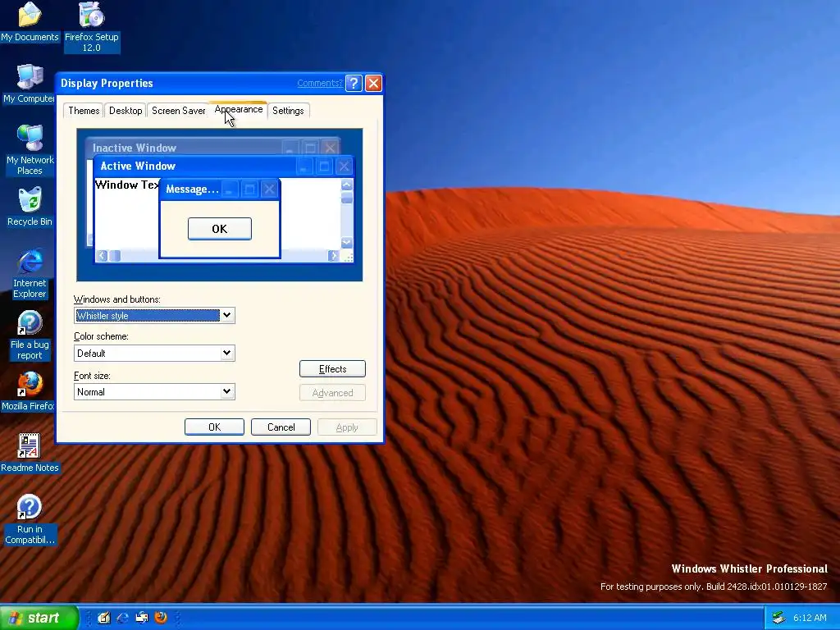Click the preview horizontal scrollbar's right arrow
840x630 pixels.
coord(334,256)
